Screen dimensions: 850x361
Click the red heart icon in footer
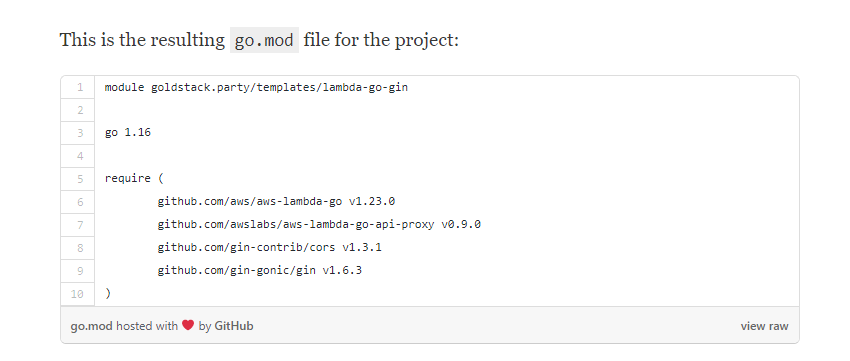pyautogui.click(x=188, y=326)
